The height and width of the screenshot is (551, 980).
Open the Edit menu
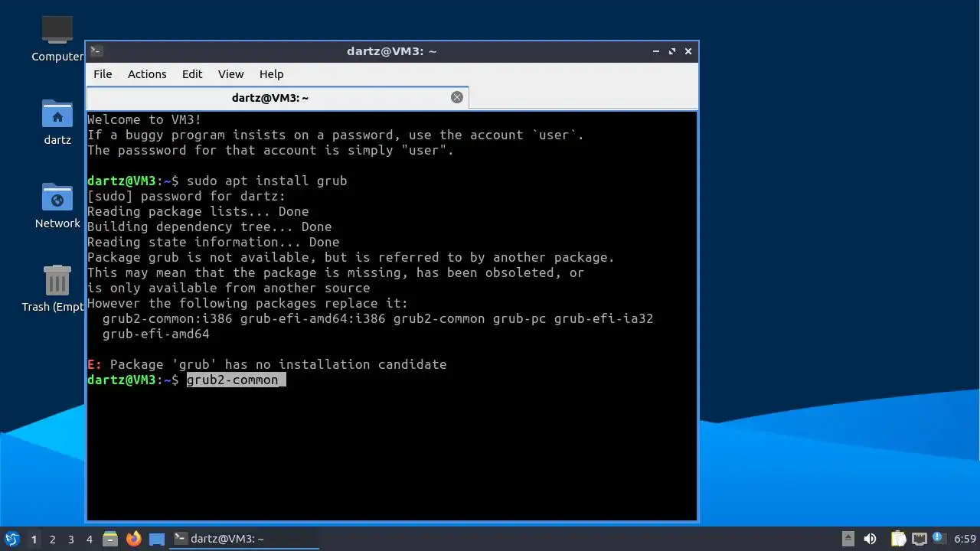192,74
